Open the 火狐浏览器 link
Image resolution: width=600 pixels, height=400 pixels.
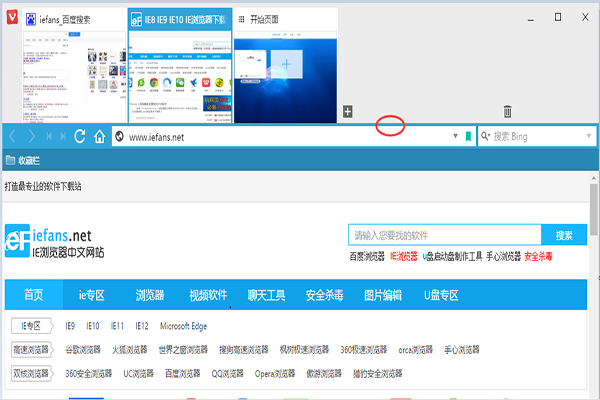point(130,349)
